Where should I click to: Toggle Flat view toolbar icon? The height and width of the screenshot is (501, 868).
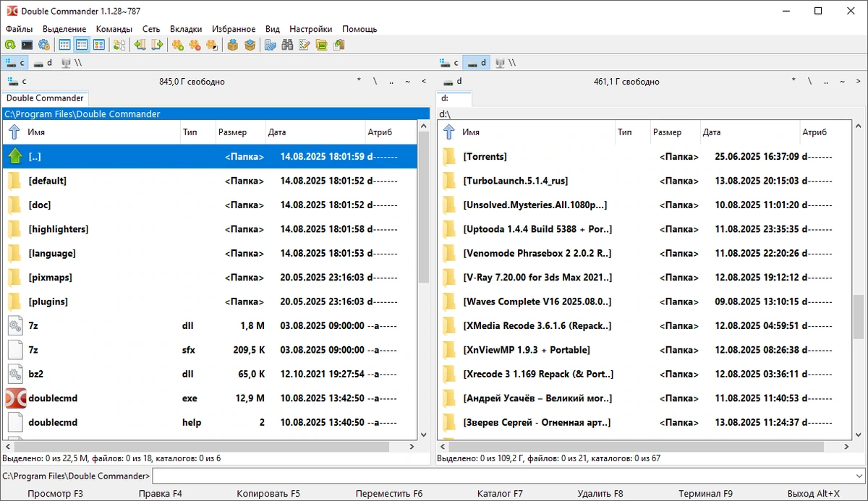(119, 45)
